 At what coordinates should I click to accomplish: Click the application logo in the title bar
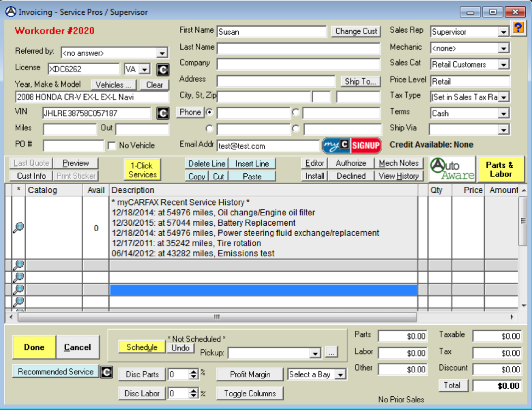coord(11,12)
